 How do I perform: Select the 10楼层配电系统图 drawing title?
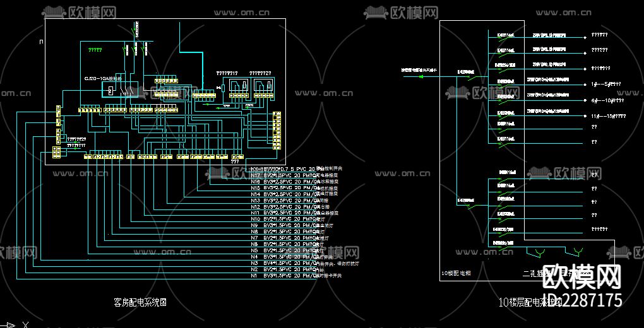[x=530, y=303]
